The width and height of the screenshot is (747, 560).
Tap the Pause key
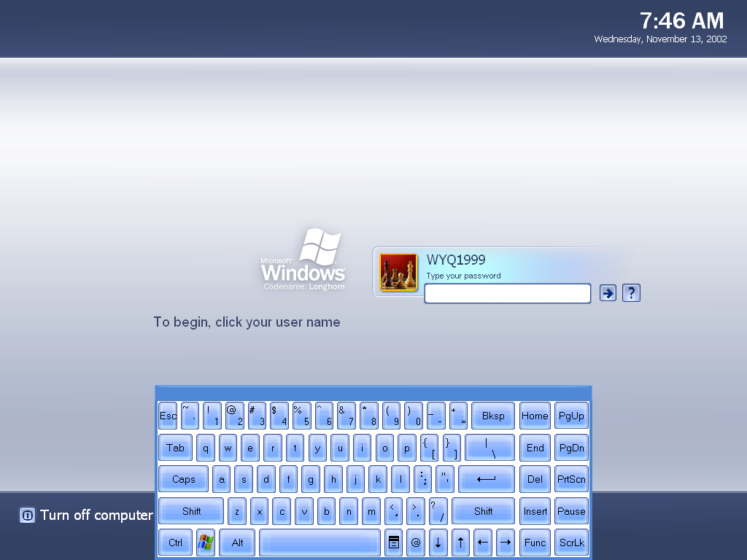click(x=572, y=511)
